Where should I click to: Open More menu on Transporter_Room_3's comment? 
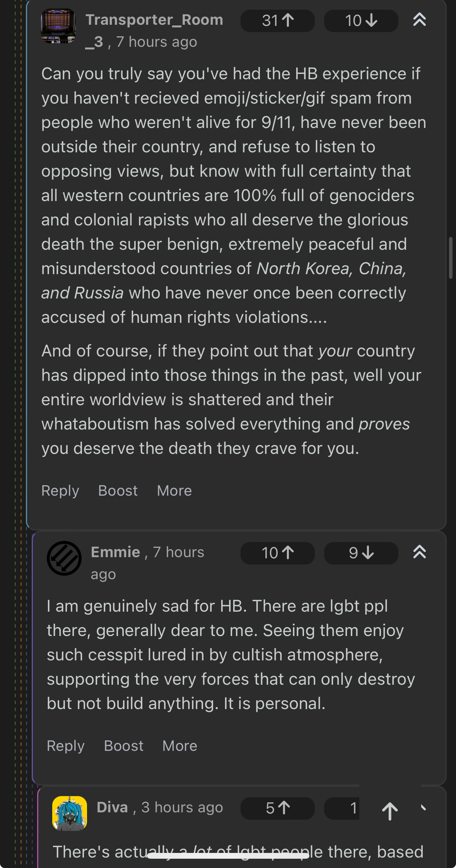174,491
